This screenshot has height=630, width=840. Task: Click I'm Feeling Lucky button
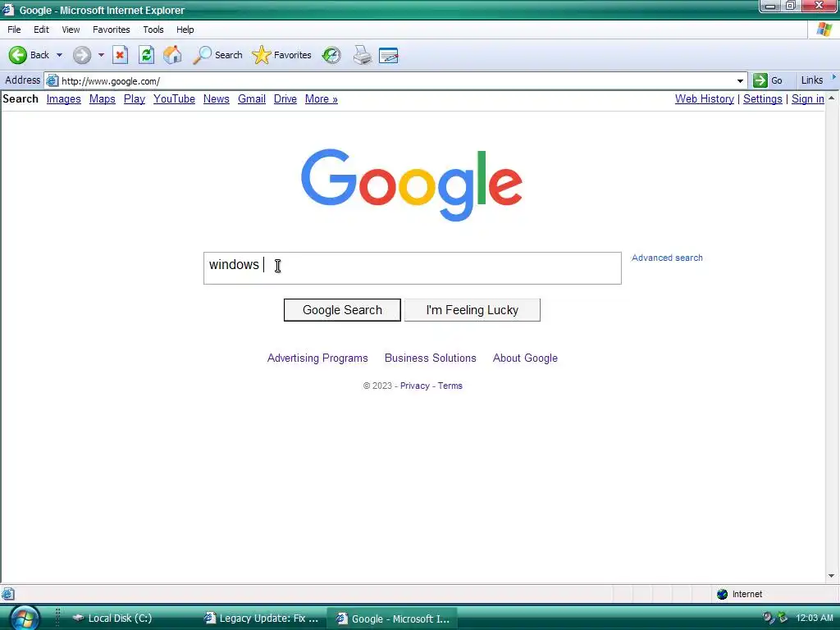[x=472, y=310]
